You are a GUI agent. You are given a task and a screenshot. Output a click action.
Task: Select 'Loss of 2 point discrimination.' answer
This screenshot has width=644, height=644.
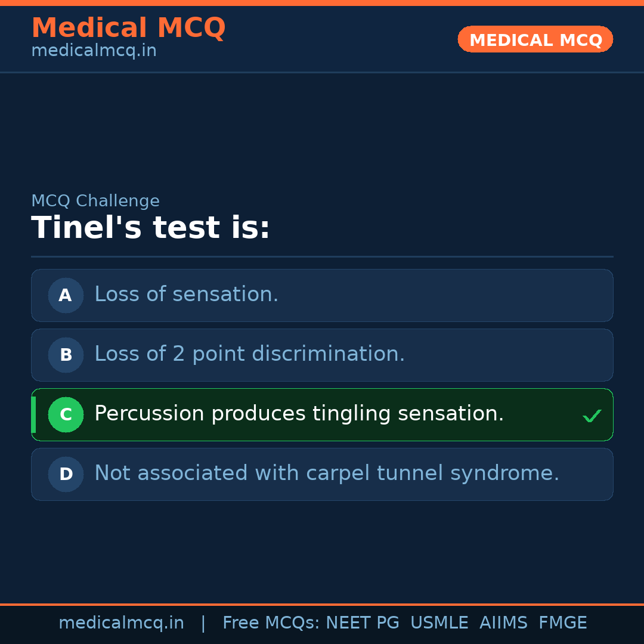249,354
